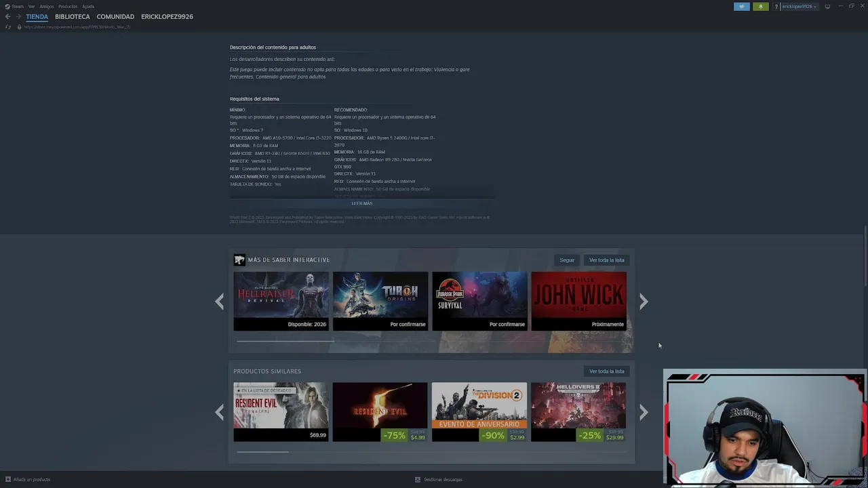This screenshot has height=488, width=868.
Task: Open Gestionar descargas
Action: [x=443, y=479]
